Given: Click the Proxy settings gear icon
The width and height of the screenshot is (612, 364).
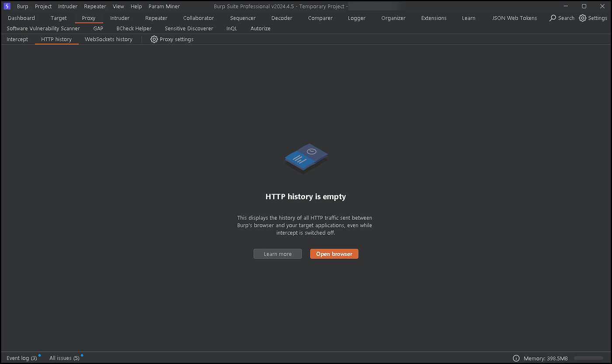Looking at the screenshot, I should pyautogui.click(x=154, y=39).
